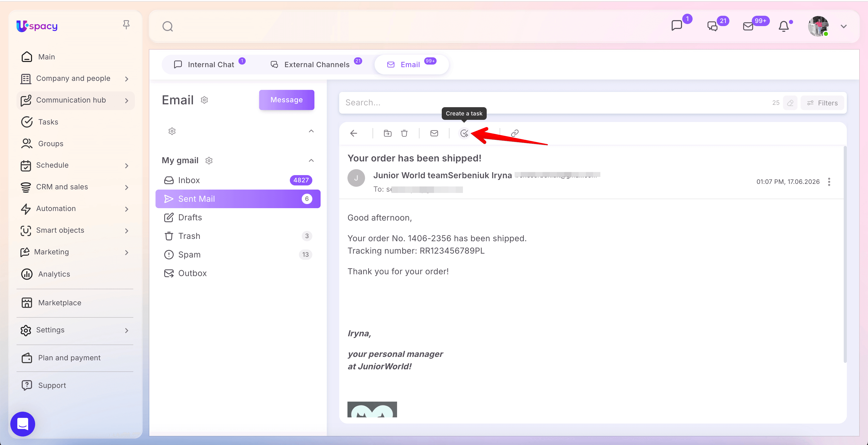868x445 pixels.
Task: Create a task from this email
Action: point(464,134)
